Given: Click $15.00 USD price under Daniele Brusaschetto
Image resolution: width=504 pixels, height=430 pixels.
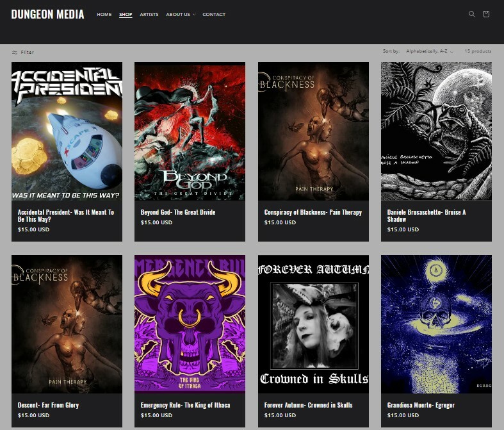Looking at the screenshot, I should 403,229.
